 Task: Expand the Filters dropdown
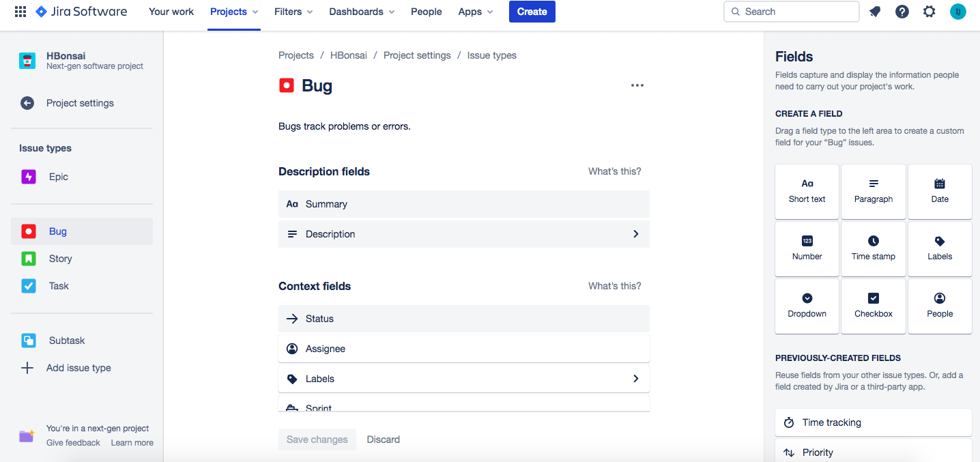(293, 12)
